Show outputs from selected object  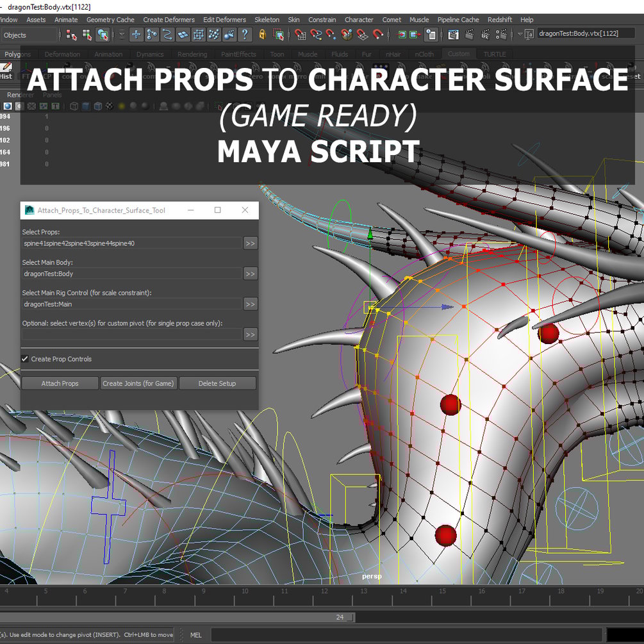coord(415,35)
